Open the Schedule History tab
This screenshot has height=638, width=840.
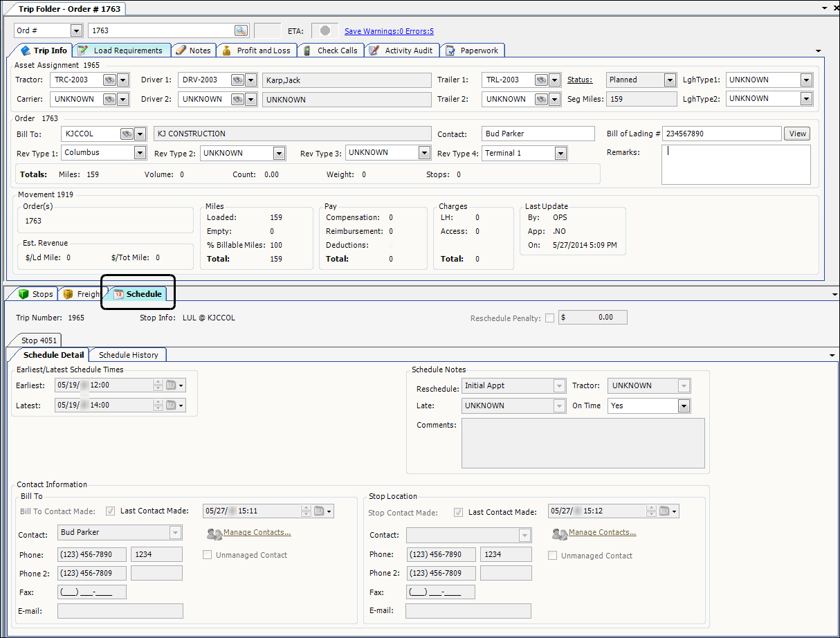click(x=128, y=355)
